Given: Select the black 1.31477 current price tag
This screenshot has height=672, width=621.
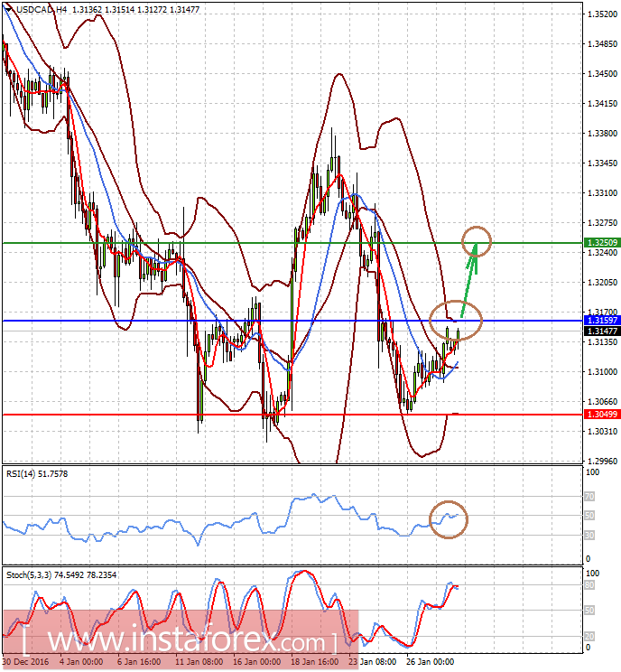Looking at the screenshot, I should tap(600, 331).
